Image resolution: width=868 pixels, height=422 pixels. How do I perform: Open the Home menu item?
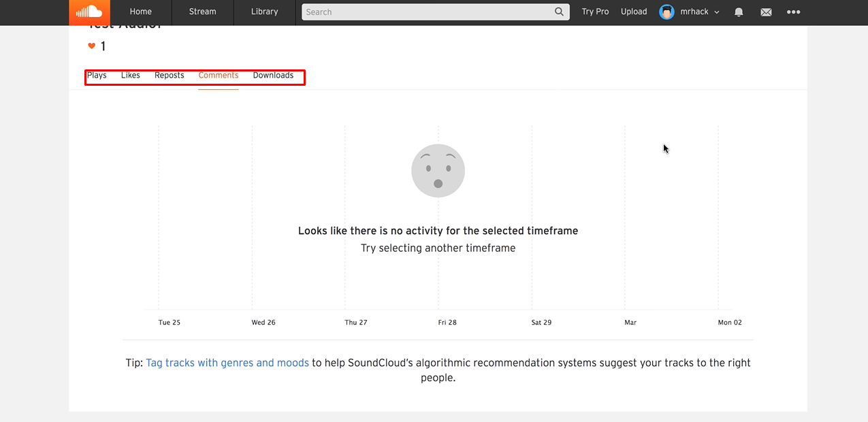pyautogui.click(x=140, y=12)
